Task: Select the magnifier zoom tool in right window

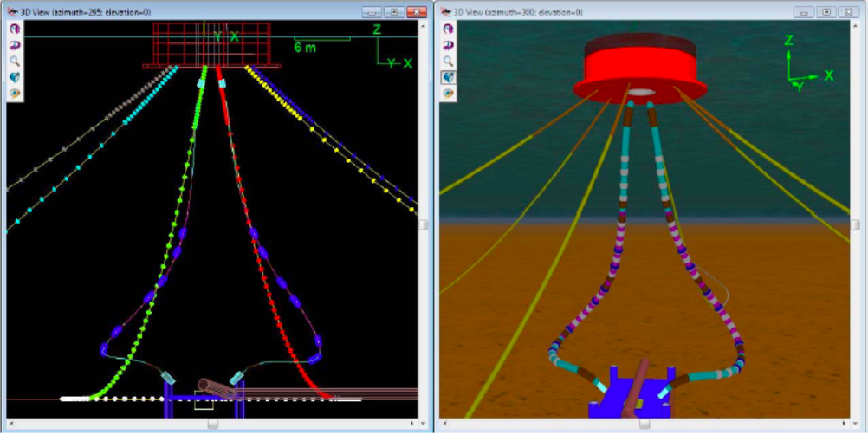Action: point(448,61)
